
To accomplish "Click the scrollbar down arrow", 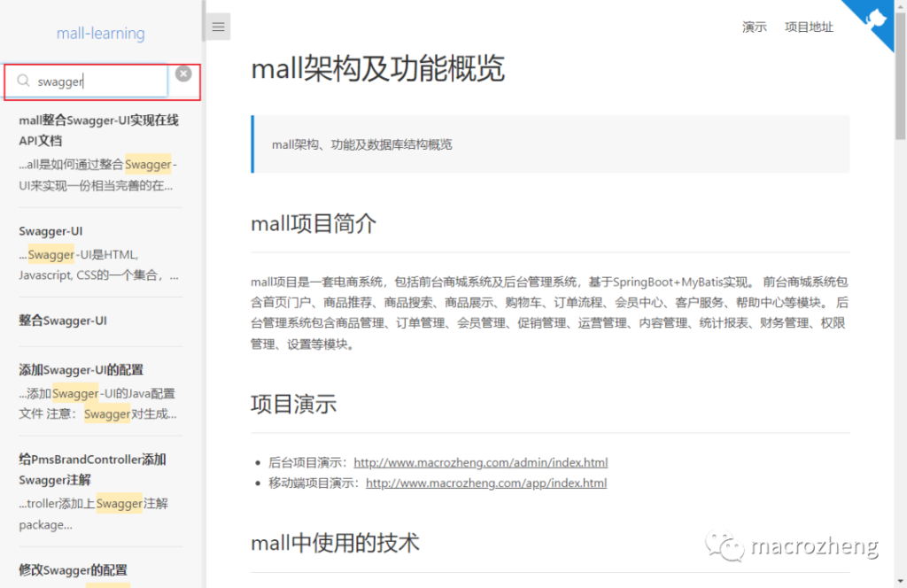I will pyautogui.click(x=901, y=580).
